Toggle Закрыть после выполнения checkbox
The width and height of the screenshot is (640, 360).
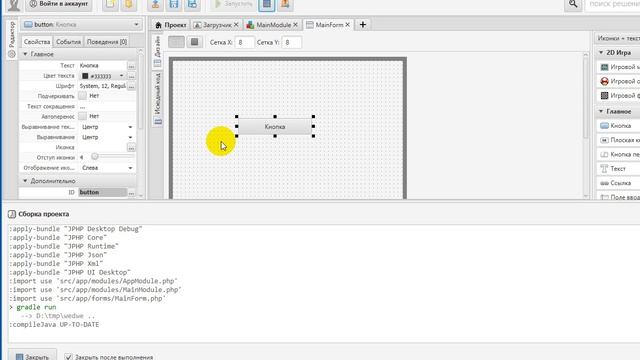pyautogui.click(x=68, y=357)
